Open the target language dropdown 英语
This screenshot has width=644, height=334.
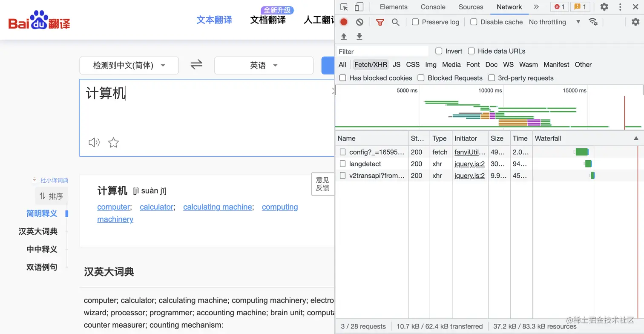pyautogui.click(x=263, y=65)
